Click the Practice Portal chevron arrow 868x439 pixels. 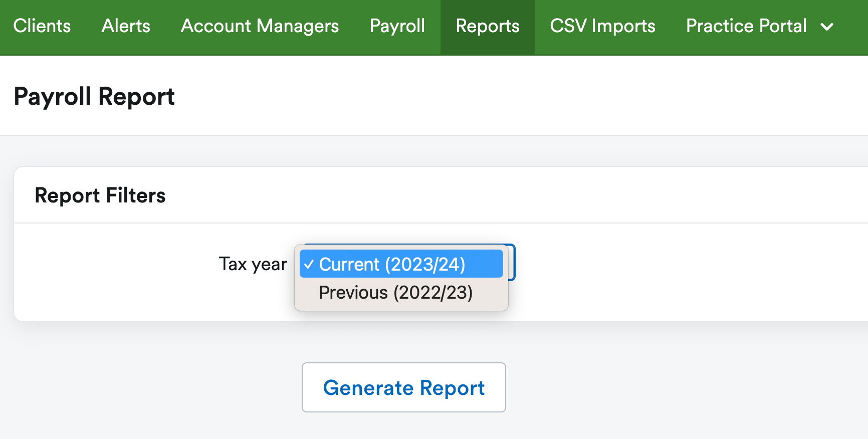point(827,27)
